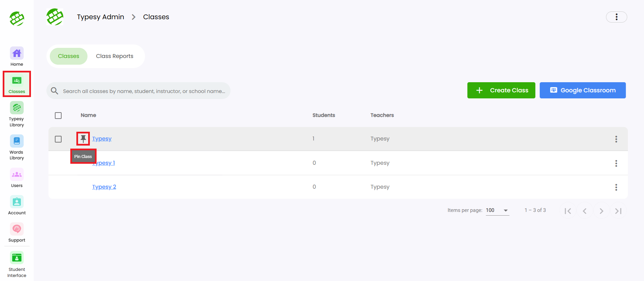This screenshot has width=644, height=281.
Task: Go to Users section in sidebar
Action: (x=17, y=178)
